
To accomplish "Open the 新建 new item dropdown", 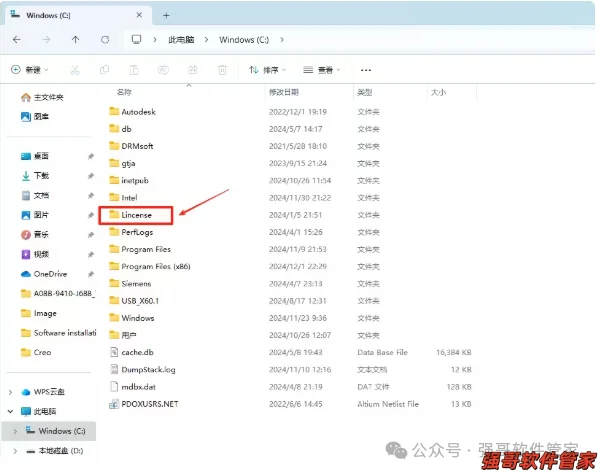I will point(30,70).
